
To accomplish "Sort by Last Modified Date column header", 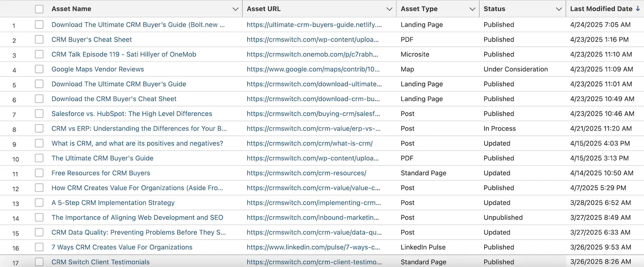I will tap(601, 9).
